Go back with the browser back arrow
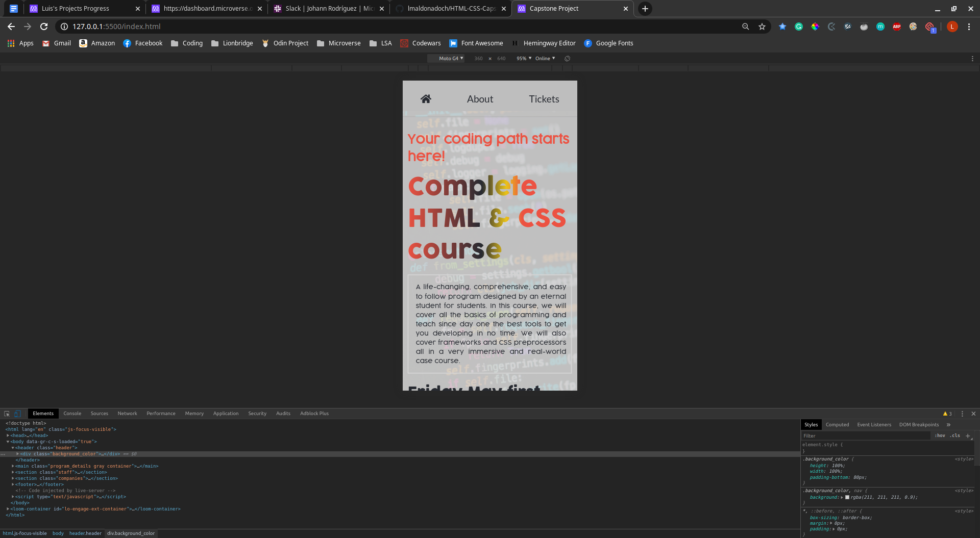Screen dimensions: 980x538 (x=11, y=27)
